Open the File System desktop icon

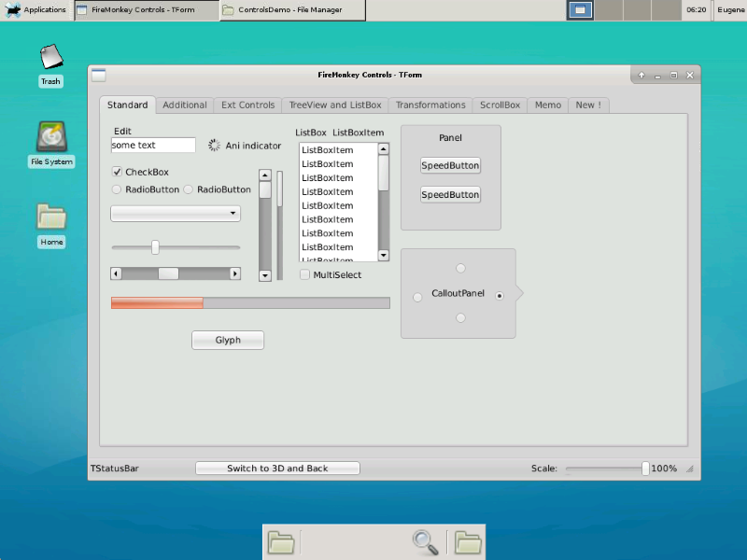pos(51,136)
